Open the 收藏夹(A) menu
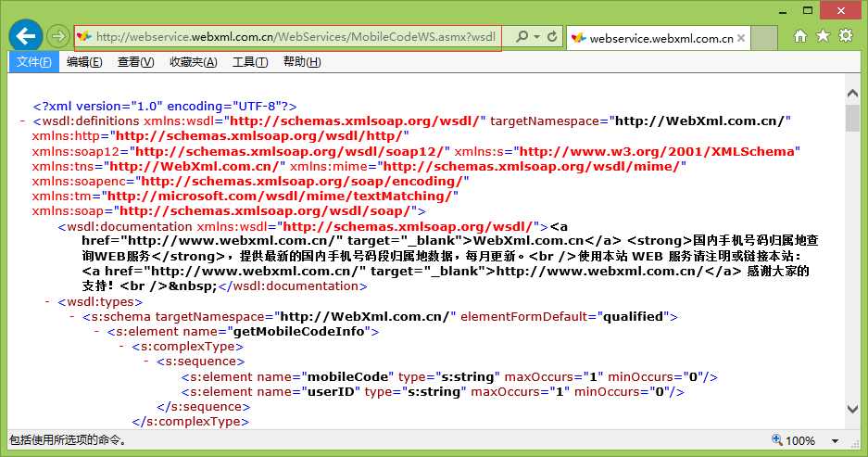The height and width of the screenshot is (457, 868). click(194, 62)
